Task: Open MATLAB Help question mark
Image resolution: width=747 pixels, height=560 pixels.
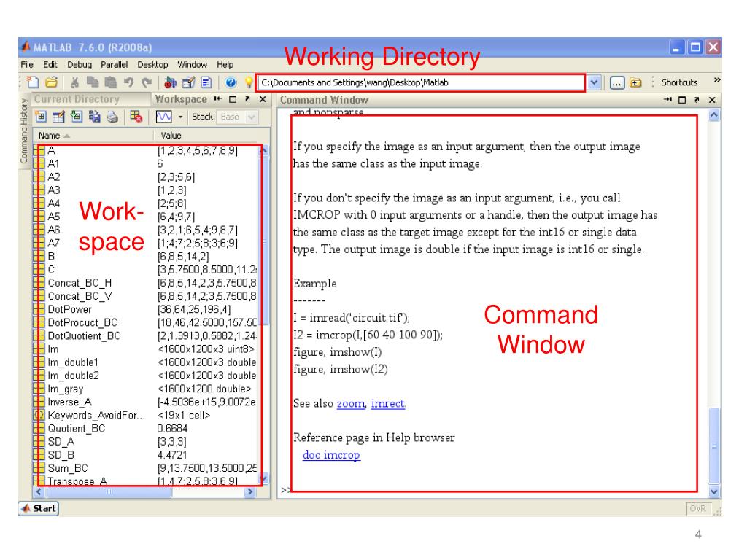Action: click(231, 82)
